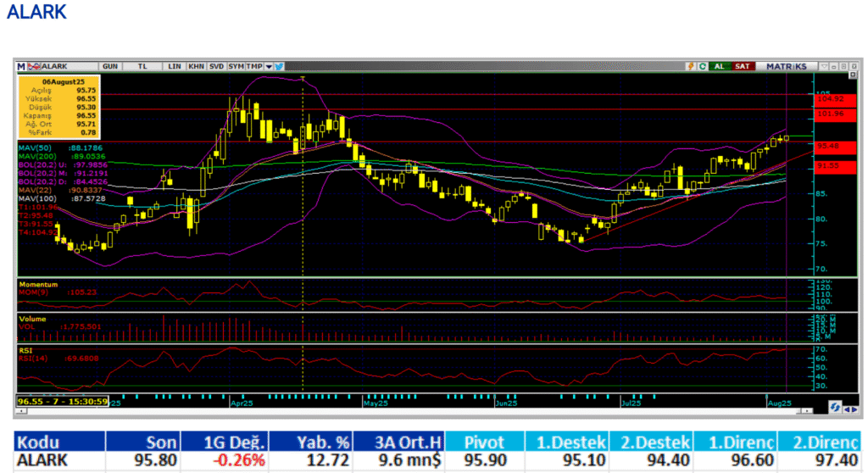868x473 pixels.
Task: Open the Twitter bird icon
Action: [x=280, y=66]
